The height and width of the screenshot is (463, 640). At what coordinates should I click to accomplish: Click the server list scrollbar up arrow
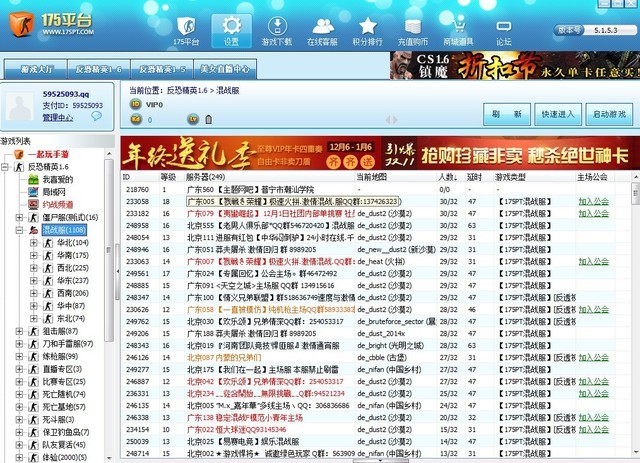tap(636, 178)
